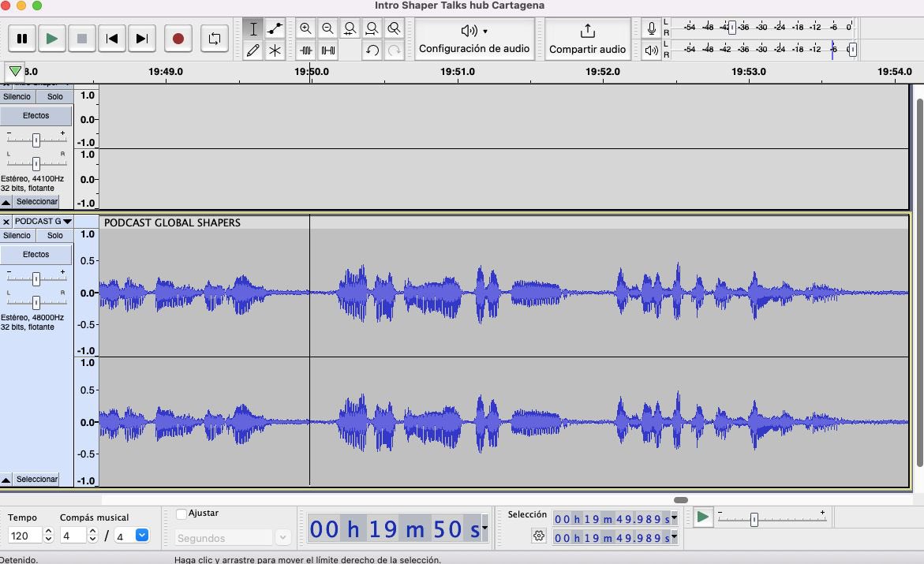This screenshot has width=924, height=564.
Task: Select the Draw tool pencil icon
Action: tap(253, 50)
